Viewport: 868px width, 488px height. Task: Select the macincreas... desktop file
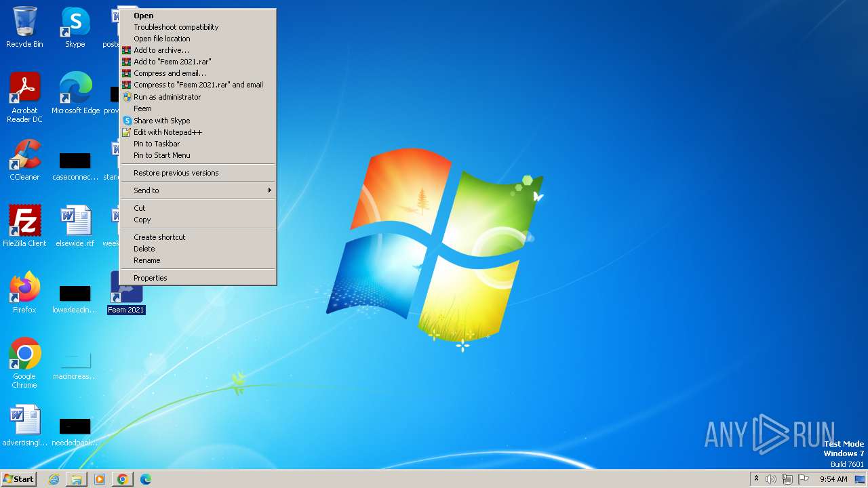pos(75,366)
